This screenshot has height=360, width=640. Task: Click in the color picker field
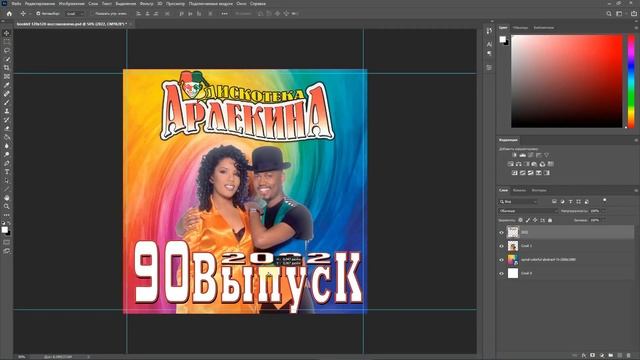tap(567, 81)
